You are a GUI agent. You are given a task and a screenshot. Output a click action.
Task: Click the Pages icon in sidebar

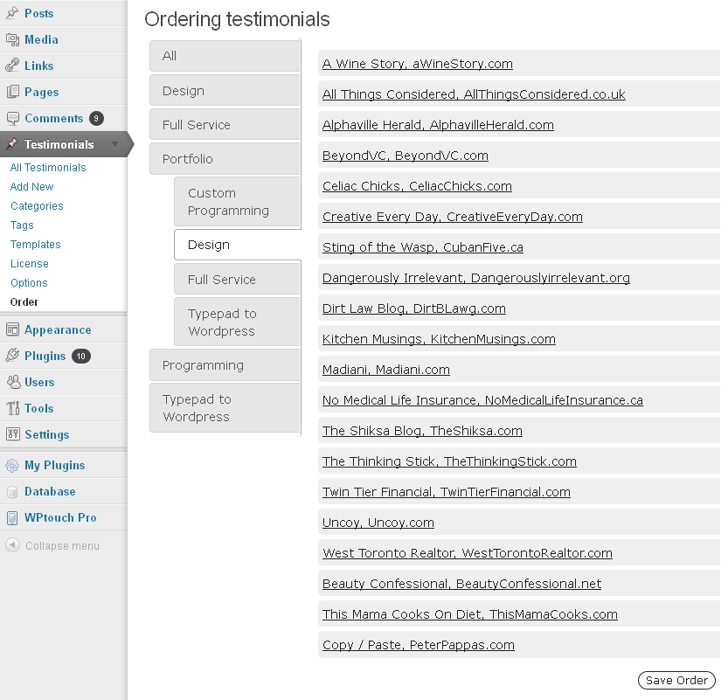point(12,92)
